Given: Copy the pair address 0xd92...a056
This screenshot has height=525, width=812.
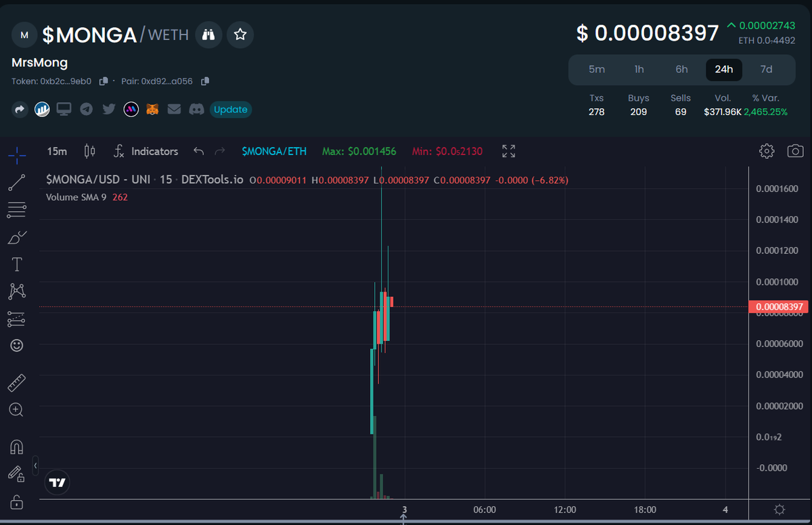Looking at the screenshot, I should pos(205,81).
